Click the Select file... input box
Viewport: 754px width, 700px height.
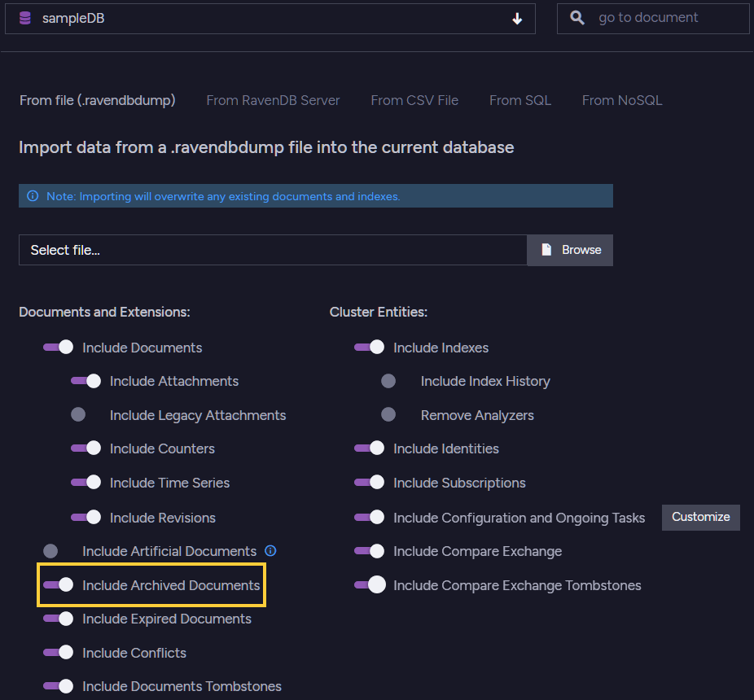pyautogui.click(x=273, y=250)
